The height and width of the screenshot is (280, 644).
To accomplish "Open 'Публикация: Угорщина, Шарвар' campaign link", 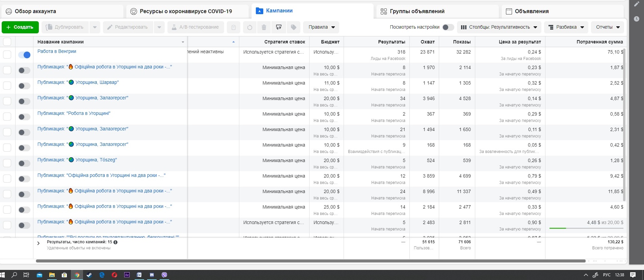I will pyautogui.click(x=78, y=82).
